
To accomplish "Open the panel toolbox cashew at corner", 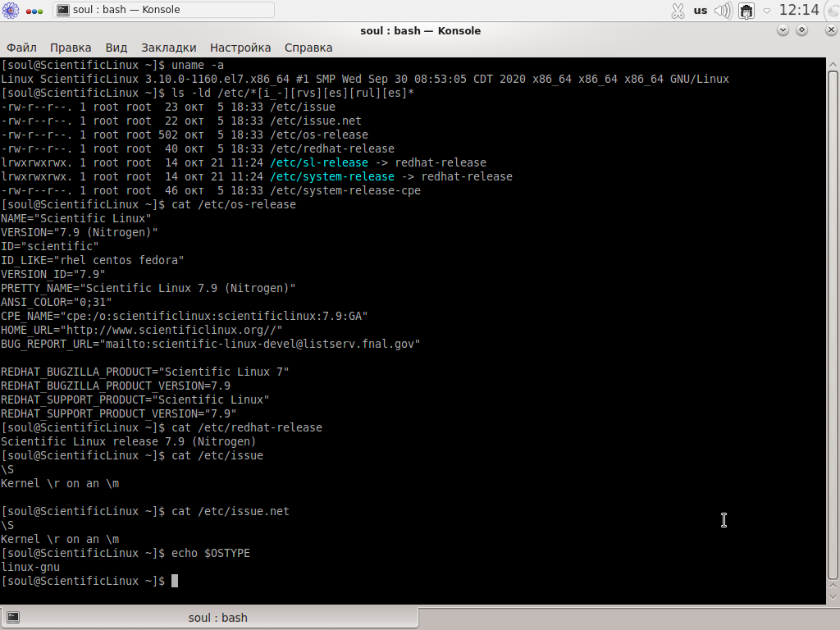I will tap(832, 9).
